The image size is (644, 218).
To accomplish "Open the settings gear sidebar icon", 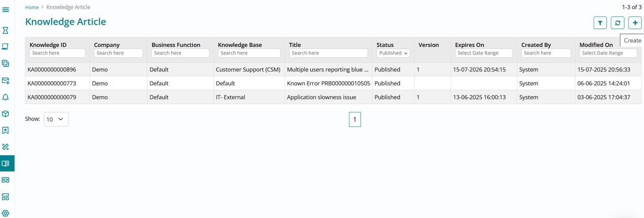I will point(5,213).
